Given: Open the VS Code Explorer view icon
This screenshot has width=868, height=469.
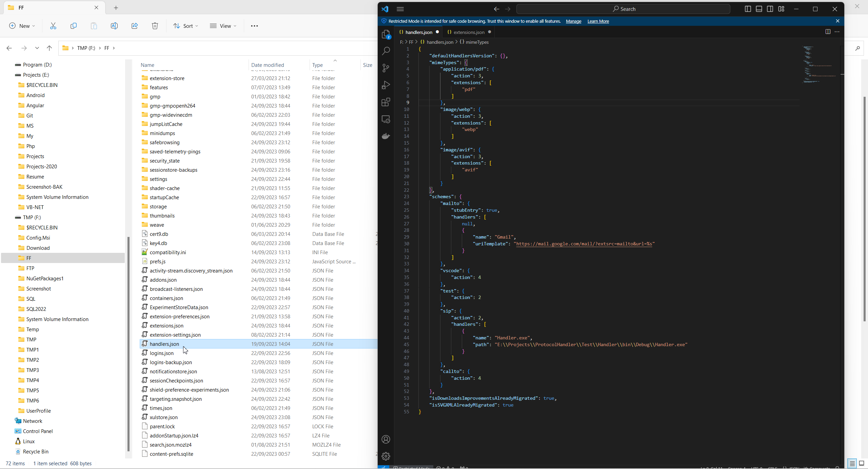Looking at the screenshot, I should point(386,34).
